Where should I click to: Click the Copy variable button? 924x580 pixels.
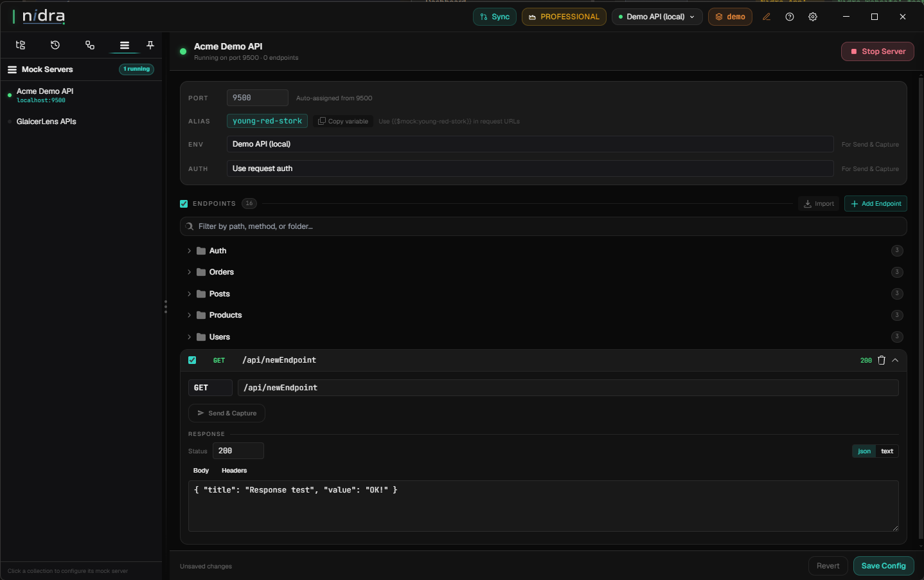[343, 122]
